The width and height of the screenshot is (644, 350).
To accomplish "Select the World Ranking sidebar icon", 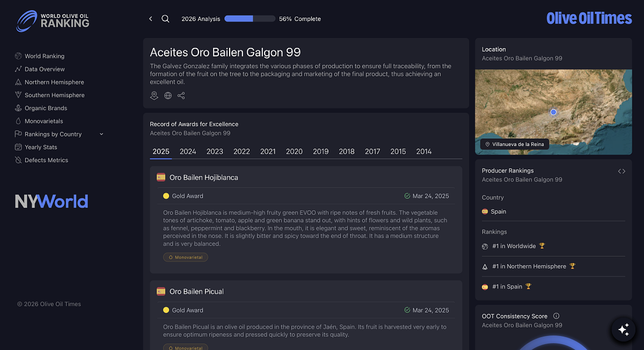I will 18,56.
